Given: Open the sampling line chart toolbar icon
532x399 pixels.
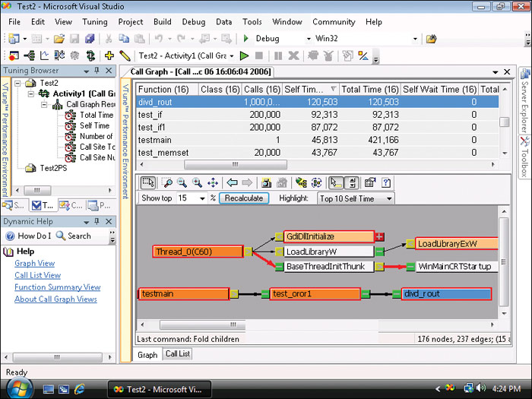Looking at the screenshot, I should pos(44,55).
